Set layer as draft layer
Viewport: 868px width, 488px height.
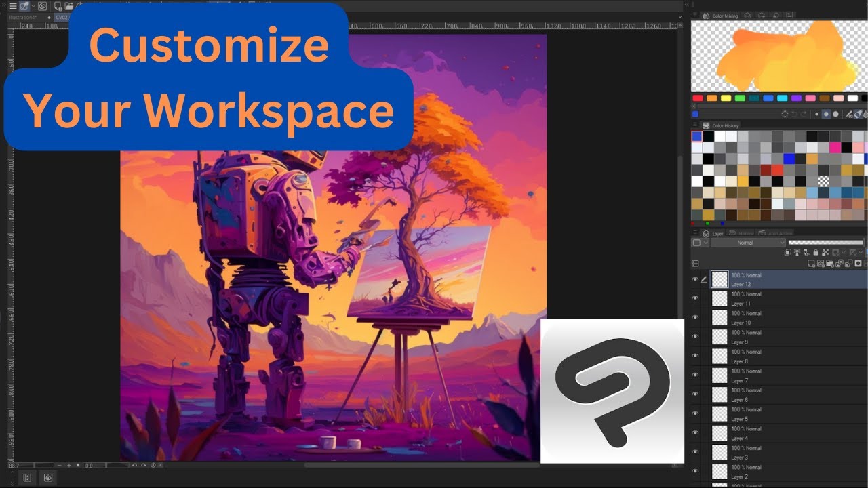806,252
